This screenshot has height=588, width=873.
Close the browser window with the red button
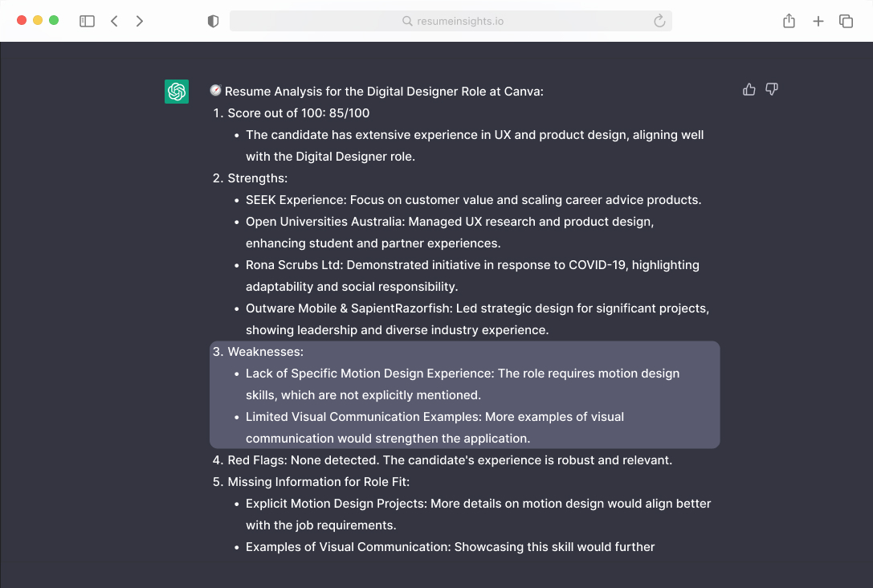pyautogui.click(x=22, y=20)
